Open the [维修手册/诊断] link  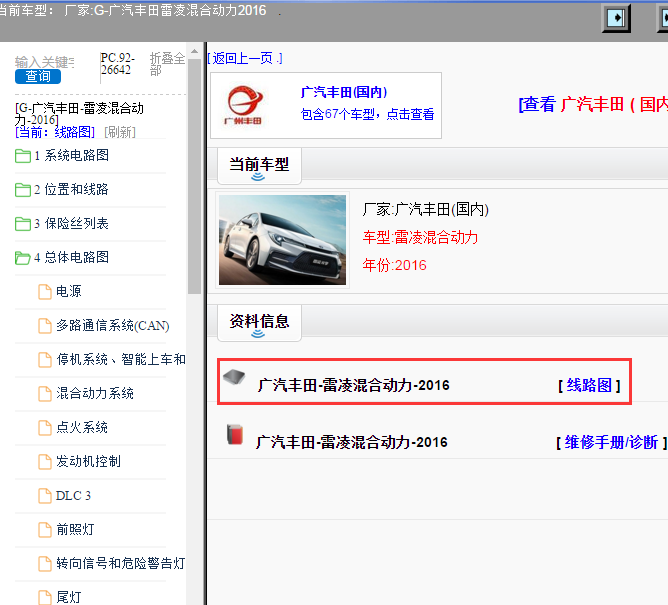tap(611, 443)
